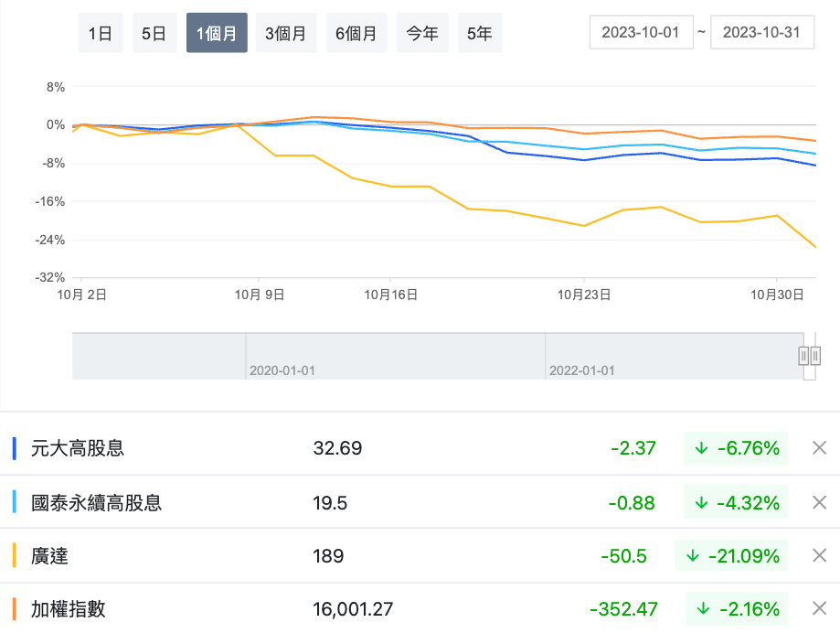The height and width of the screenshot is (633, 840).
Task: Click the left range slider handle
Action: 803,356
